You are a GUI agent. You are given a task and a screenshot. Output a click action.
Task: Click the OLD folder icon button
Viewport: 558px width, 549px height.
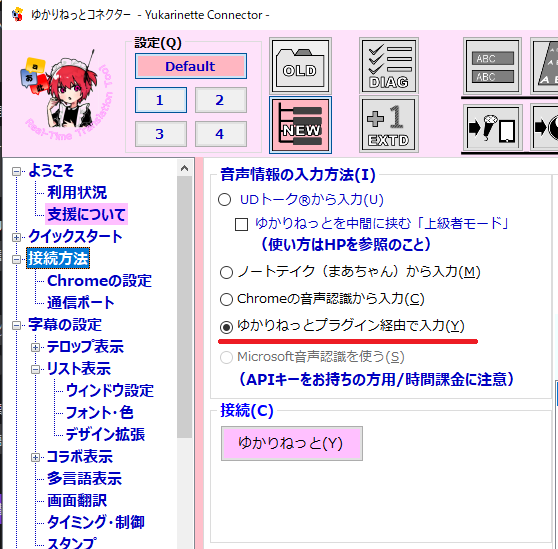[300, 65]
